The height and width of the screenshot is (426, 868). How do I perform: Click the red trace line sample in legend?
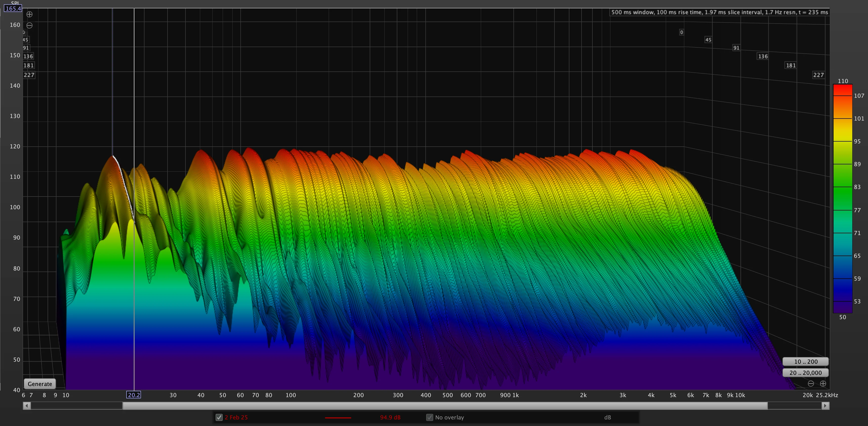[338, 418]
